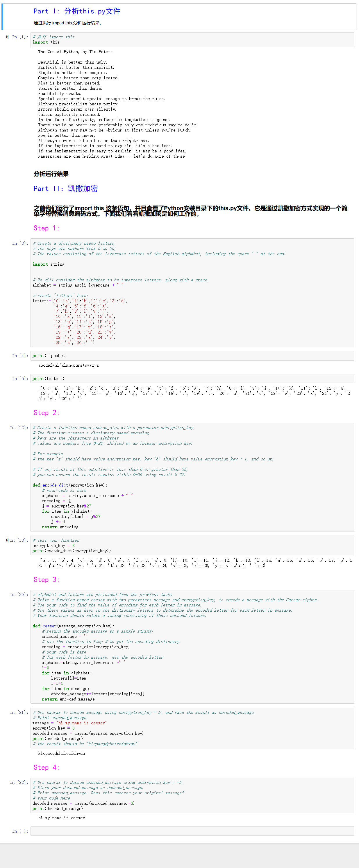Image resolution: width=359 pixels, height=868 pixels.
Task: Click the run-cell icon beside In [1]
Action: (7, 37)
